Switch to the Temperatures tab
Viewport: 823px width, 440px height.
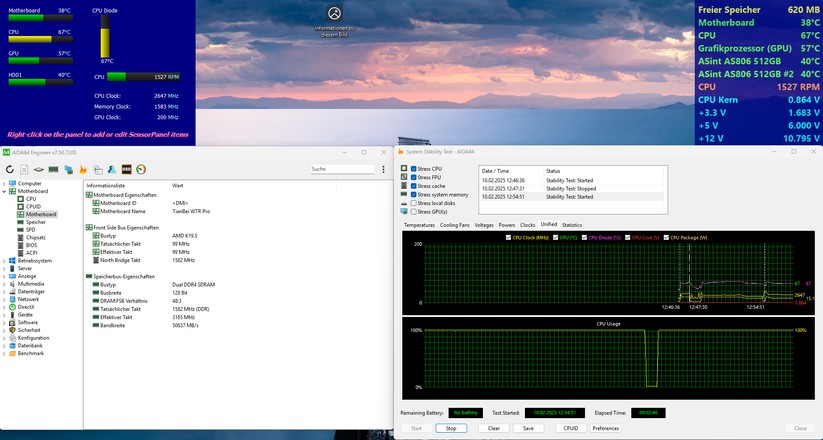coord(419,225)
